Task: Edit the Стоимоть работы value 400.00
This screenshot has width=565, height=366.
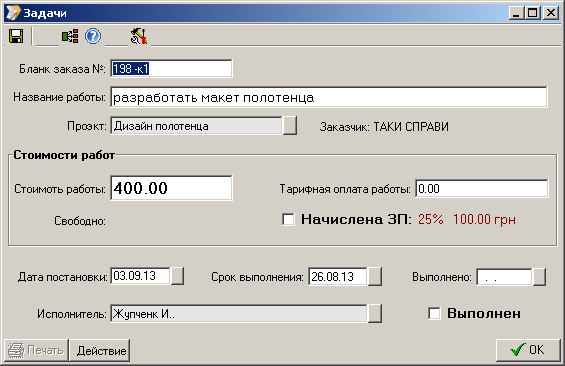Action: [x=171, y=188]
